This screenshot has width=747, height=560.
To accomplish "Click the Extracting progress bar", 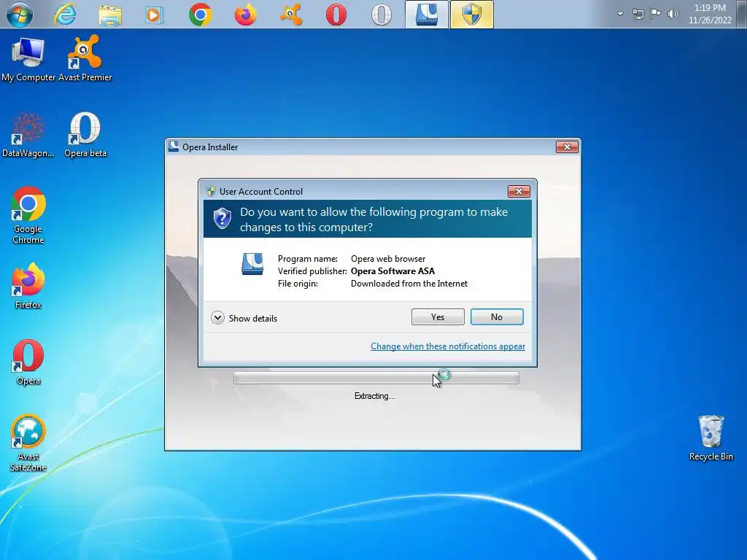I will [376, 378].
